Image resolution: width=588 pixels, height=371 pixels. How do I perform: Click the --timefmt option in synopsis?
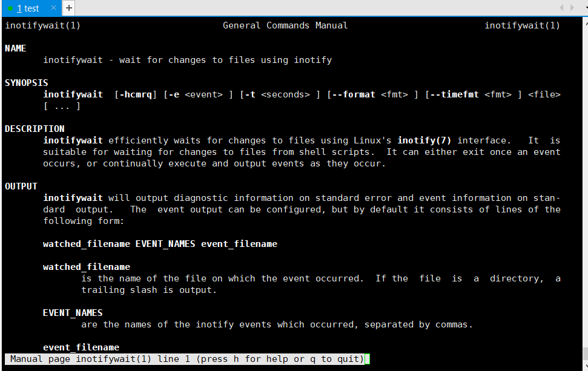454,94
